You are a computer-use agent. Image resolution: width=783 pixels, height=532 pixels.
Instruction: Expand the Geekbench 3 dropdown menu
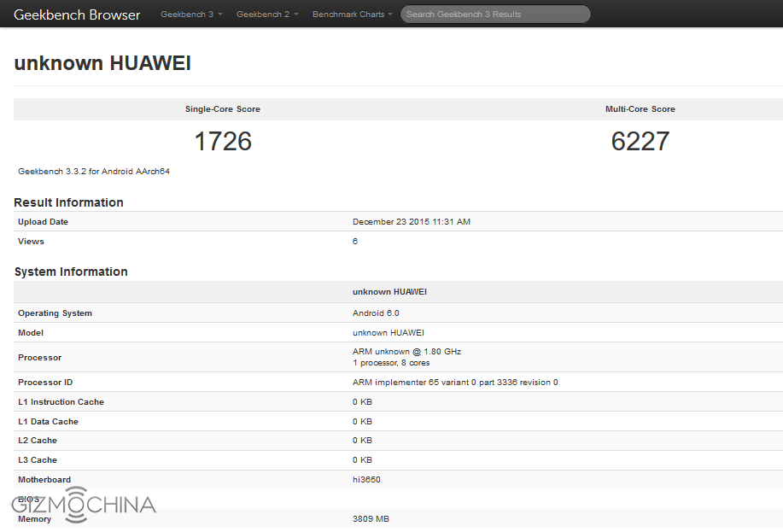click(191, 15)
